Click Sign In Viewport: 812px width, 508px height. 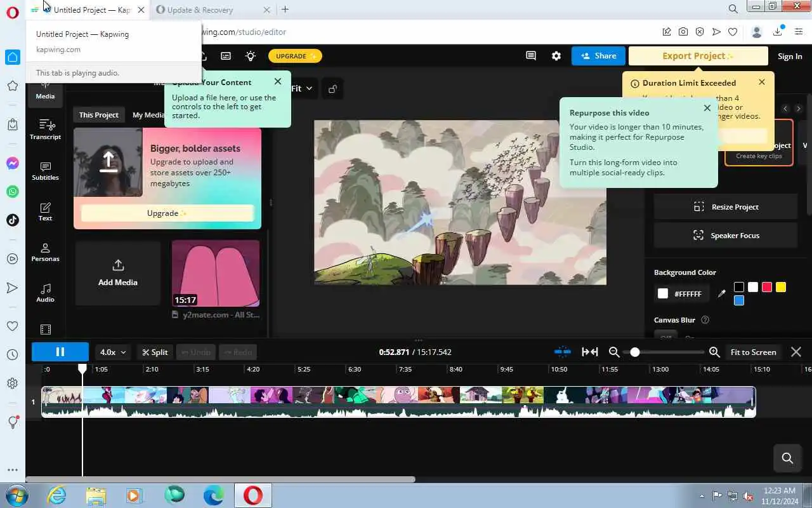pos(790,57)
